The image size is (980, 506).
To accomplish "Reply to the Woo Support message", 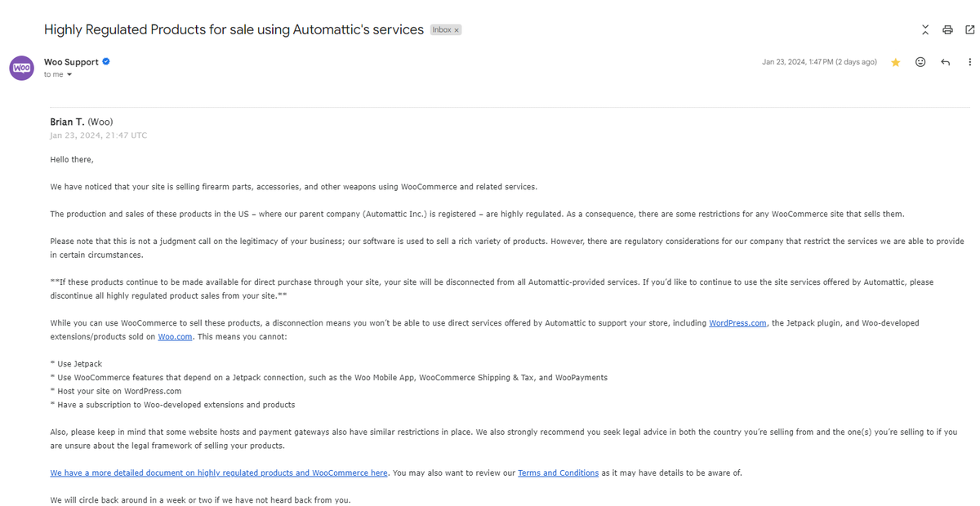I will point(945,62).
